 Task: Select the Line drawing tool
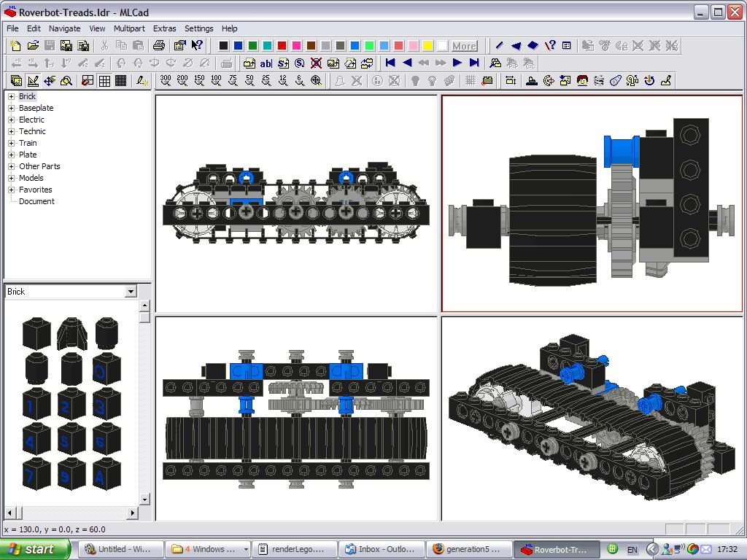[x=499, y=45]
